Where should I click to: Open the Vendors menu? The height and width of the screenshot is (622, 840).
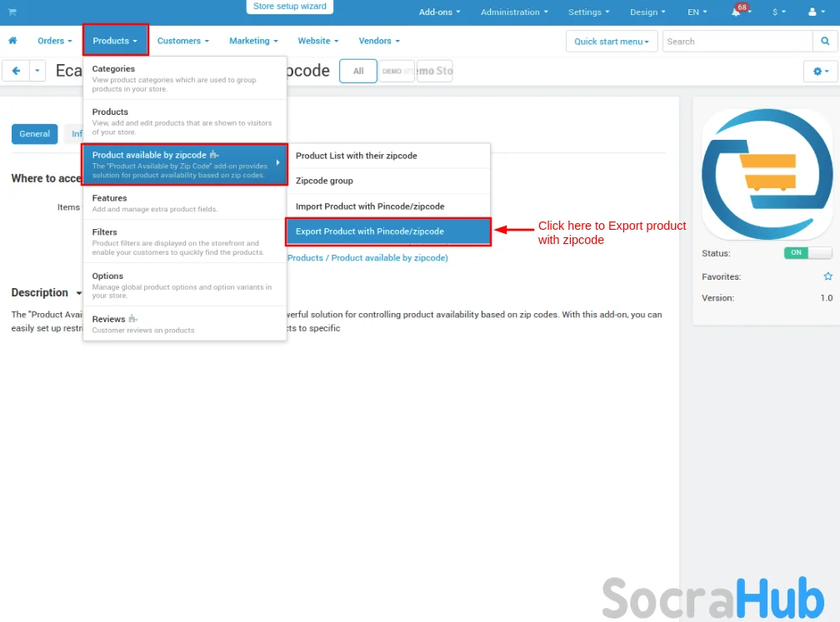click(x=379, y=41)
